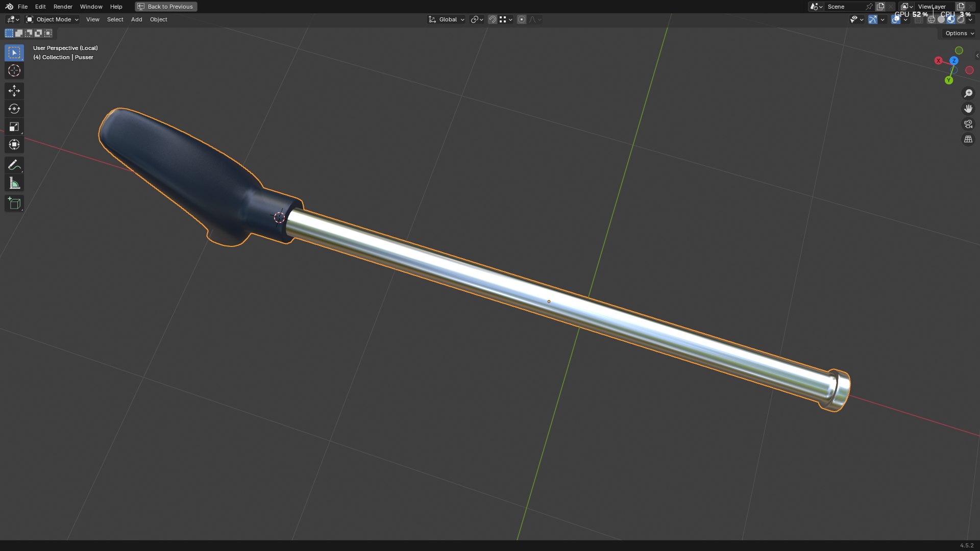Open the viewport View menu

click(93, 19)
